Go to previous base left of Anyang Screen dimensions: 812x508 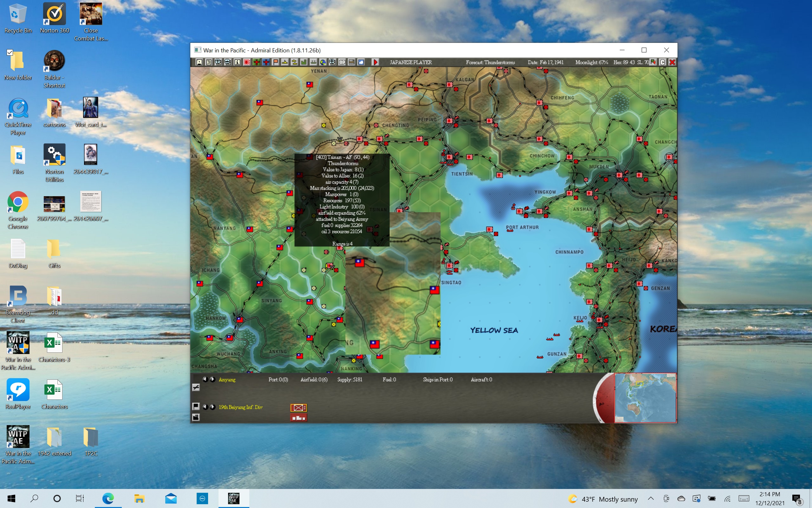205,379
